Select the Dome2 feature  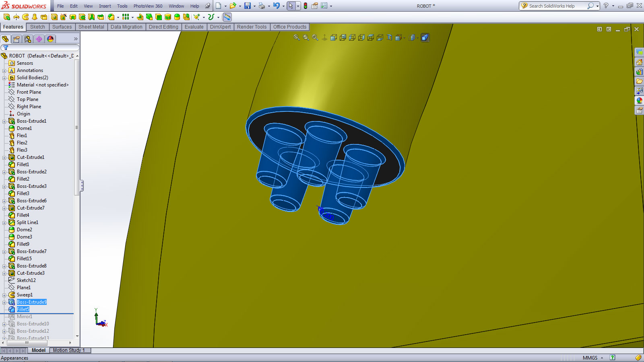pyautogui.click(x=24, y=230)
